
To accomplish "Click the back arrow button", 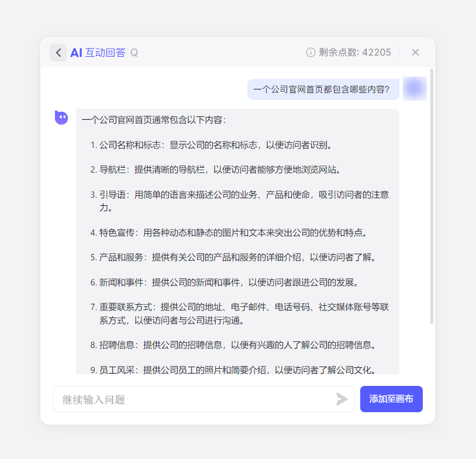I will pos(58,53).
